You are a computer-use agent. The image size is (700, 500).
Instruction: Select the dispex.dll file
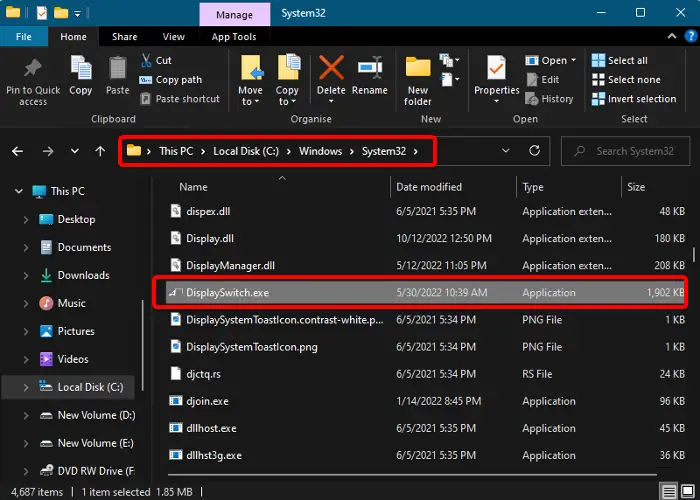(x=425, y=211)
